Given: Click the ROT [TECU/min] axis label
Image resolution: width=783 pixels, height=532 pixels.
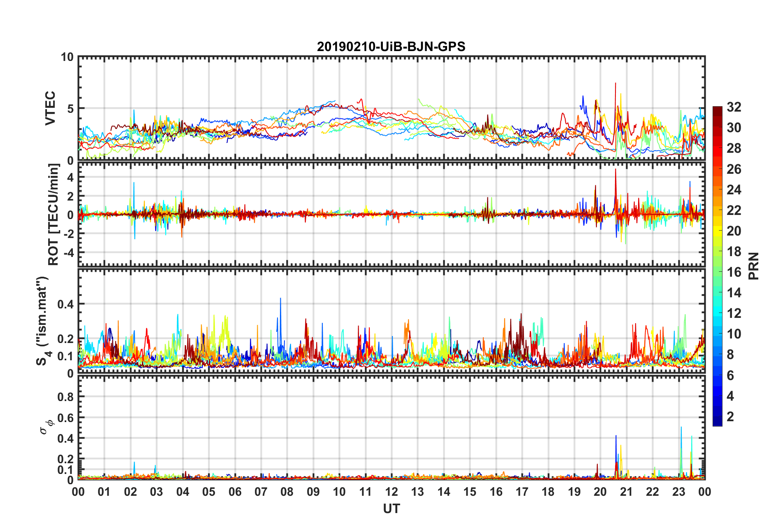Looking at the screenshot, I should click(54, 215).
